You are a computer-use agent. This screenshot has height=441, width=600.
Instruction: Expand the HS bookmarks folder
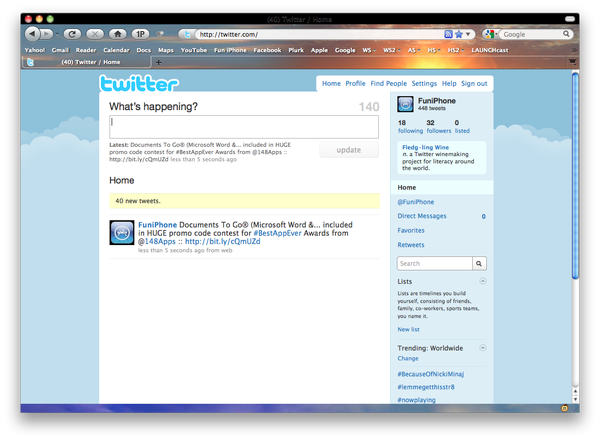[x=434, y=50]
